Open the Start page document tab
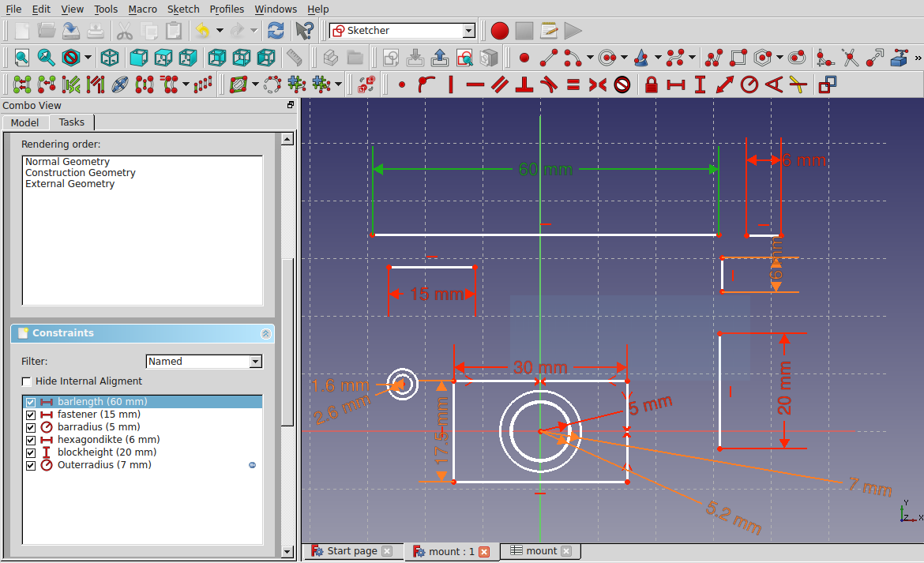This screenshot has width=924, height=563. 351,551
